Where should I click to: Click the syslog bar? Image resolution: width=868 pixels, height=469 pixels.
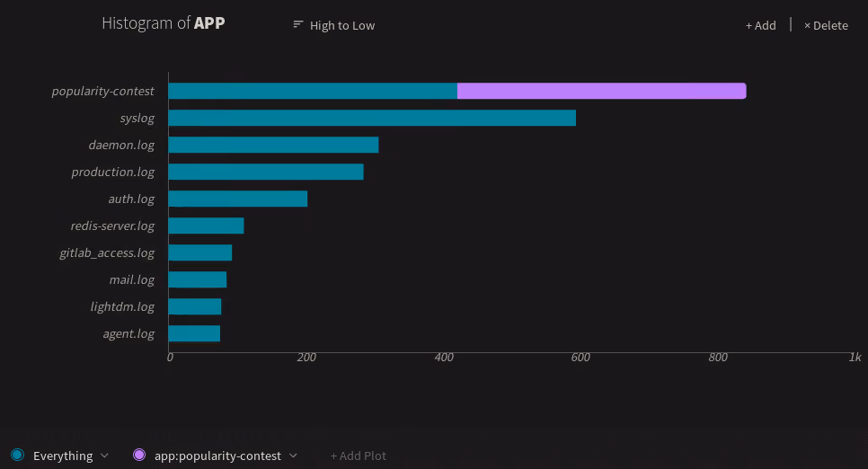tap(372, 118)
